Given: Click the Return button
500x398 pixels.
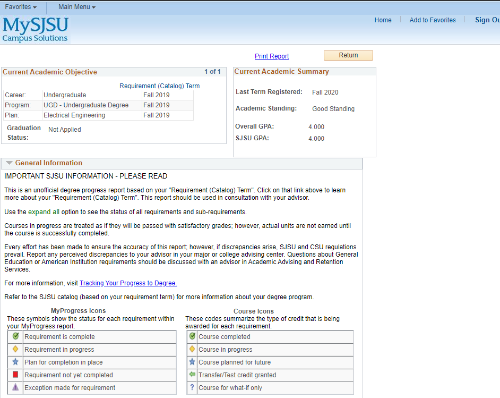Looking at the screenshot, I should coord(348,55).
